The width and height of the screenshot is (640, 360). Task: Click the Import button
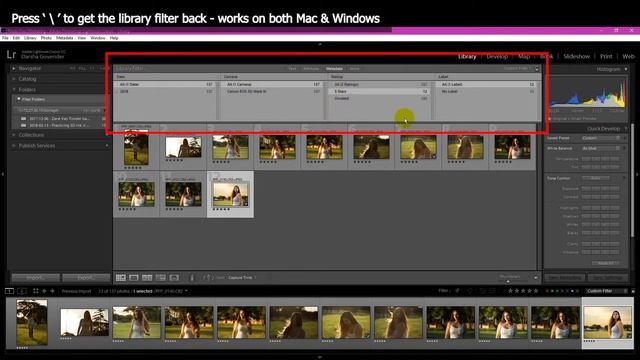36,278
